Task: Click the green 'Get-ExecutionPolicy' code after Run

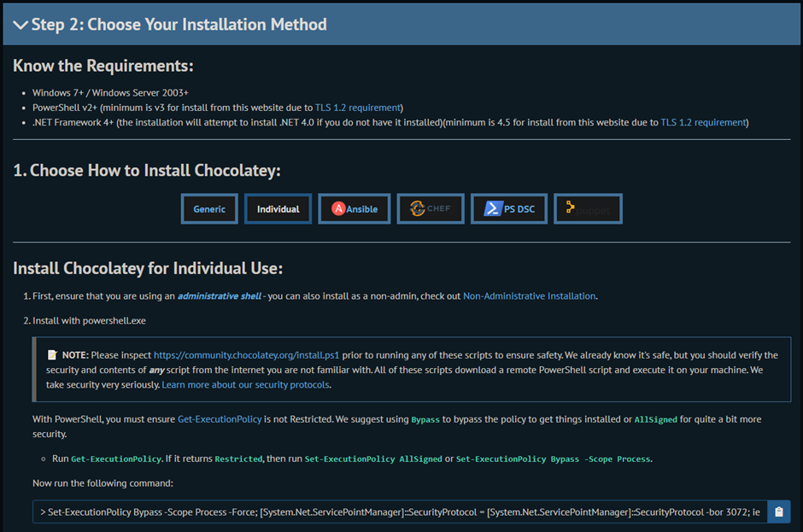Action: click(115, 459)
